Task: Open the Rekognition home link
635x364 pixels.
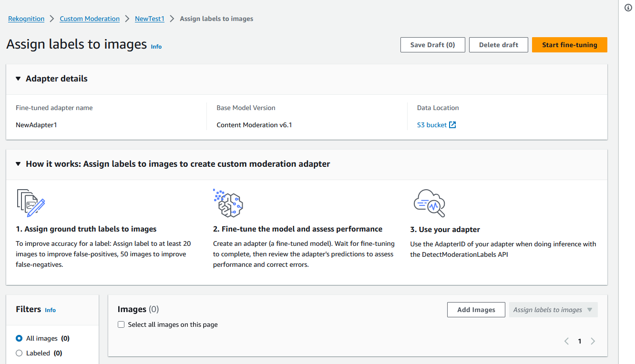Action: tap(26, 19)
